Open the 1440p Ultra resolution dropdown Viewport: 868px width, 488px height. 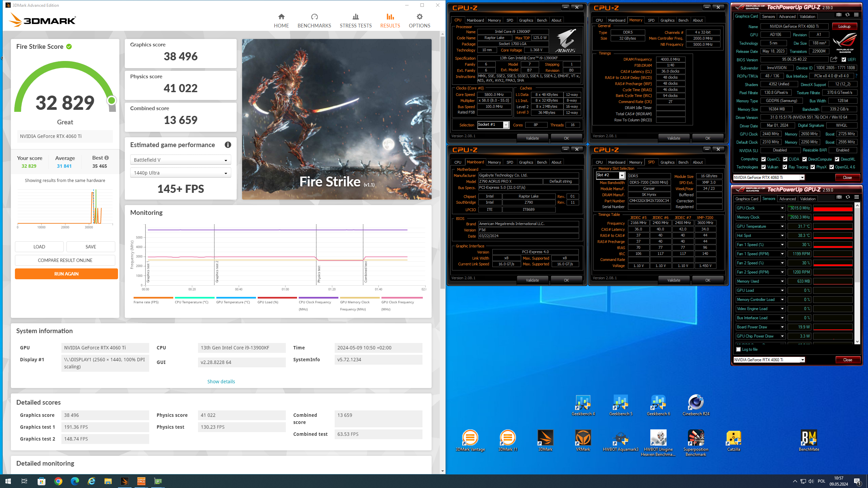tap(180, 173)
